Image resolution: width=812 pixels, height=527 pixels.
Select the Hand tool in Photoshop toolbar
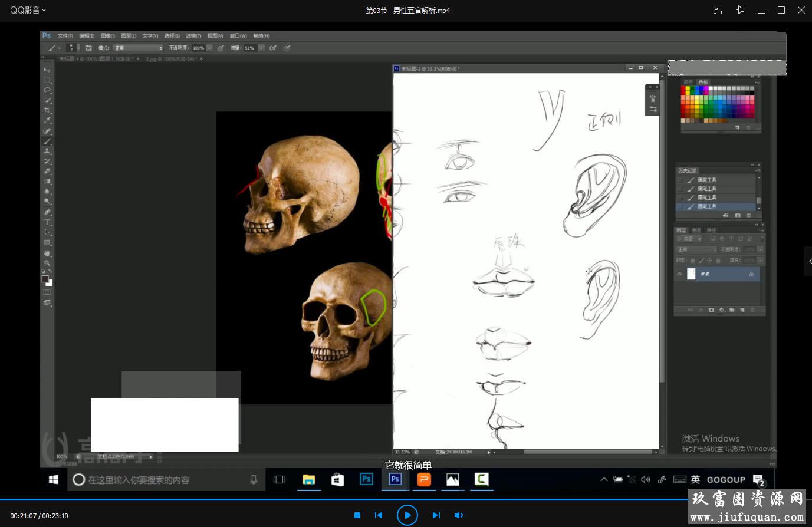pyautogui.click(x=47, y=253)
